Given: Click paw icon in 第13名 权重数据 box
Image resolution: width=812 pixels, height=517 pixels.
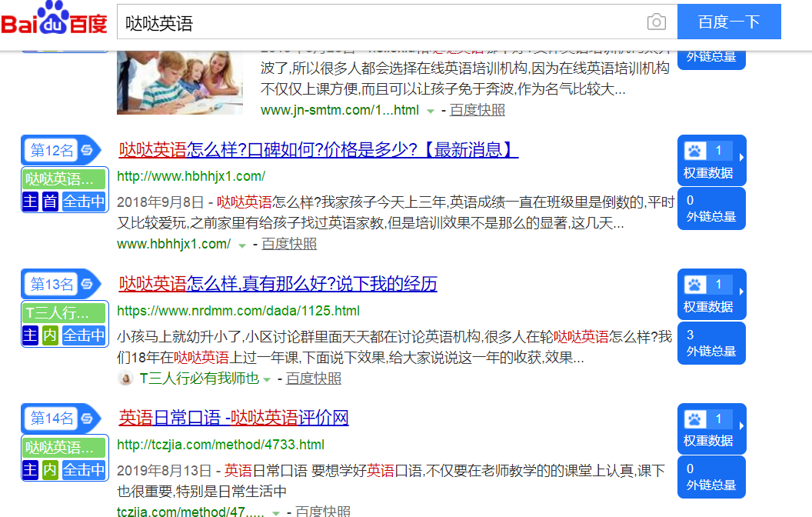Looking at the screenshot, I should click(694, 285).
